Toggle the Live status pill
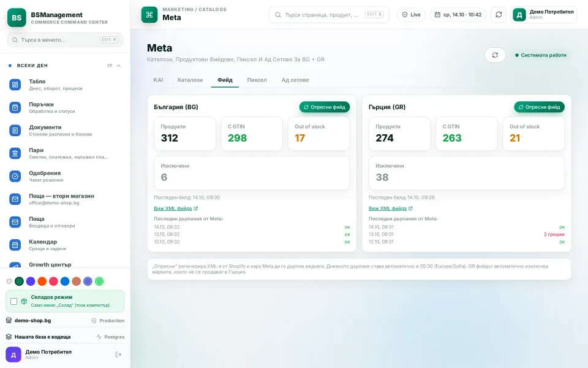 click(x=411, y=15)
